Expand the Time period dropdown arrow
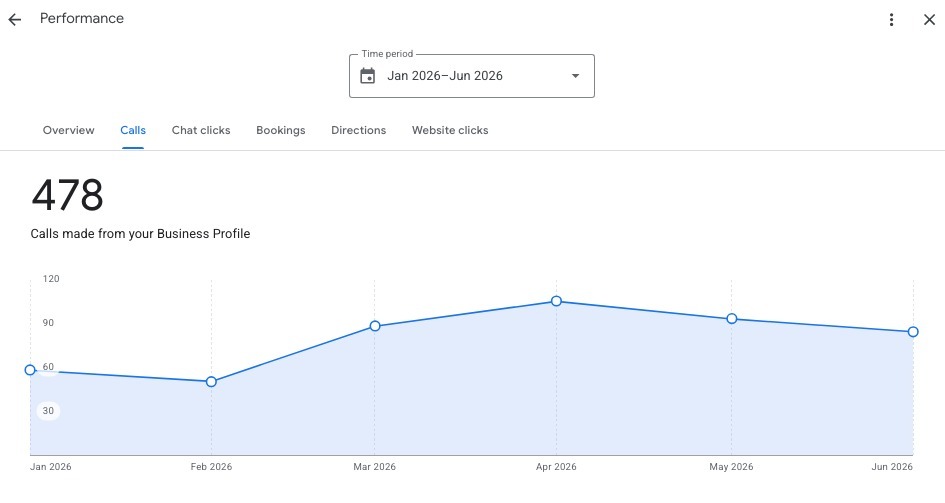This screenshot has height=503, width=945. click(x=575, y=76)
